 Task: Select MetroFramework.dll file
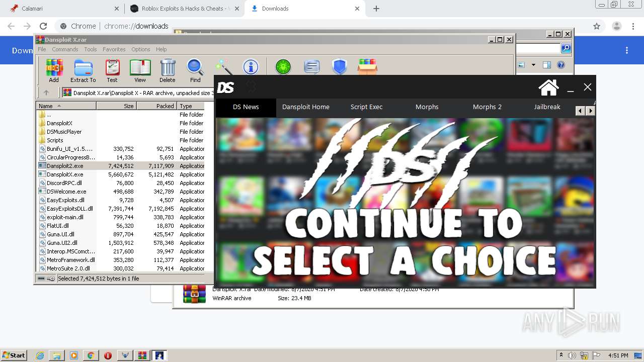[x=121, y=260]
